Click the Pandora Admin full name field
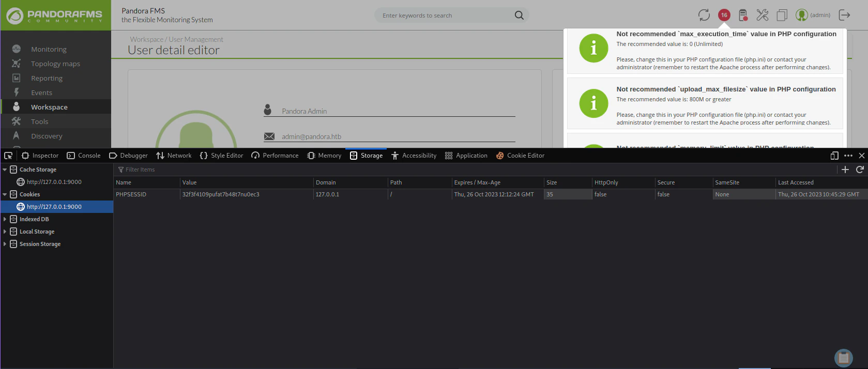 coord(389,111)
